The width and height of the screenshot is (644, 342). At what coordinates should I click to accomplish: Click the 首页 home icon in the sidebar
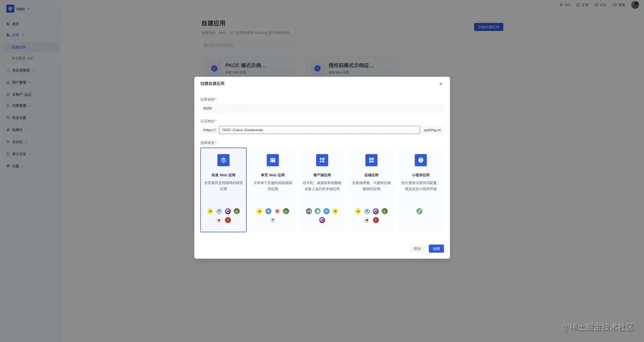(x=8, y=24)
